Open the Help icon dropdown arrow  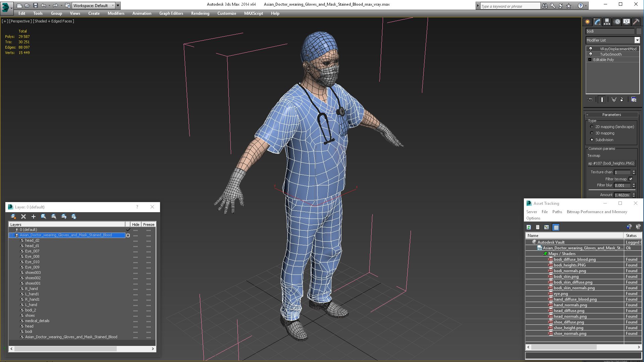(586, 6)
